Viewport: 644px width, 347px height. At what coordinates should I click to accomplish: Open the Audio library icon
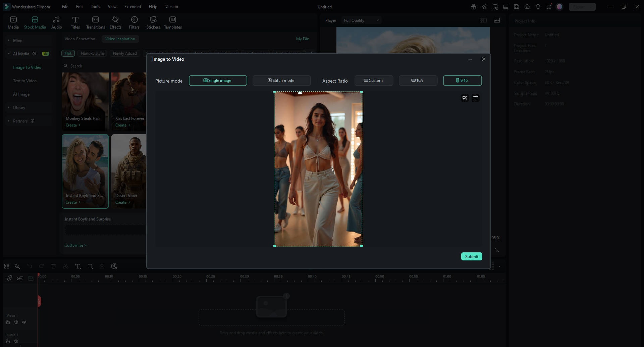click(x=56, y=19)
